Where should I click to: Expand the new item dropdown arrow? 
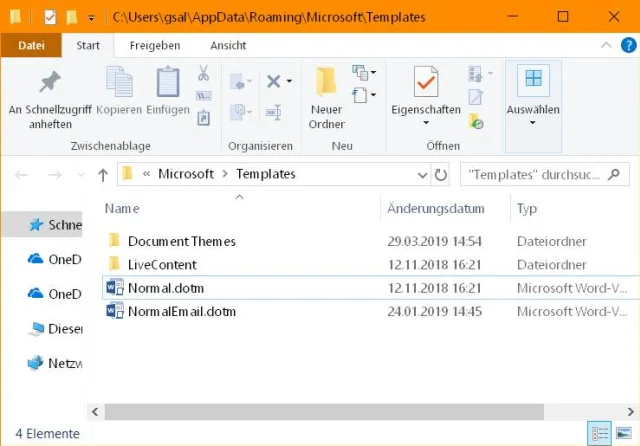[x=373, y=73]
